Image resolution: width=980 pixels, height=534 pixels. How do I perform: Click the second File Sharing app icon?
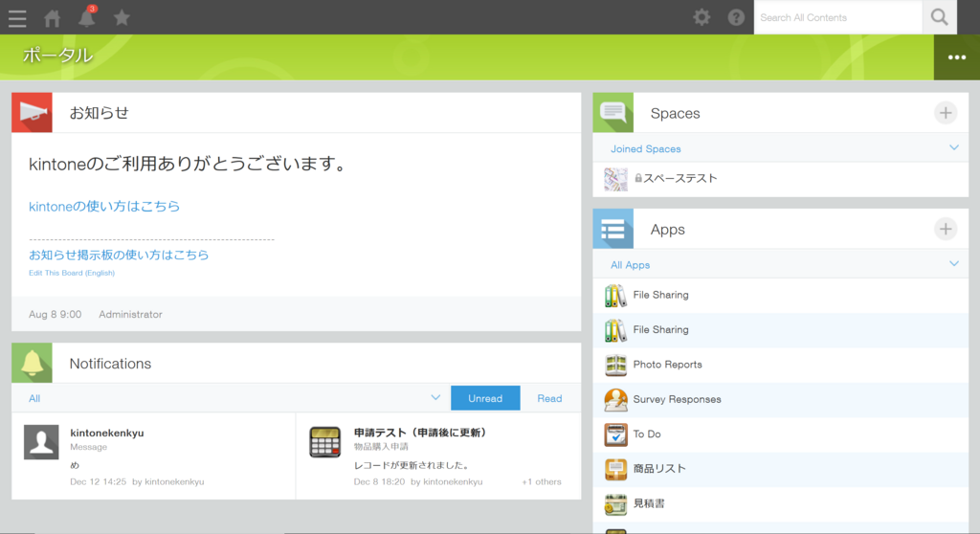615,330
